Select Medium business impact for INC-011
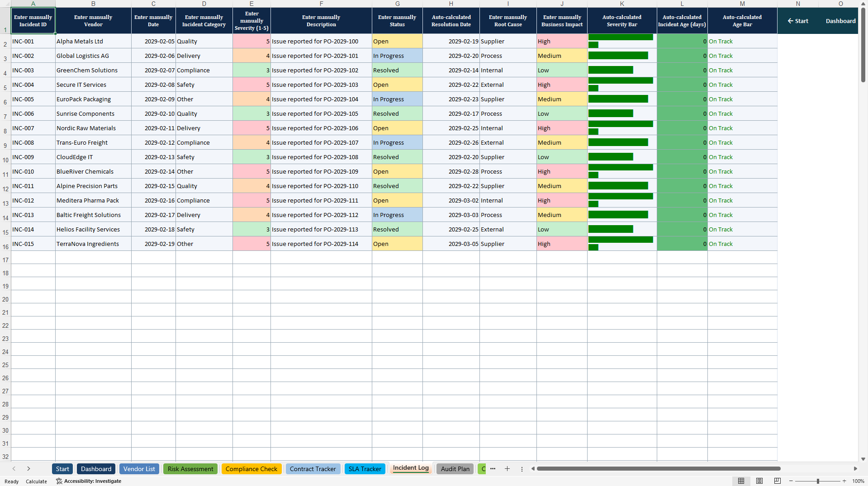Screen dimensions: 868x486 pyautogui.click(x=562, y=186)
